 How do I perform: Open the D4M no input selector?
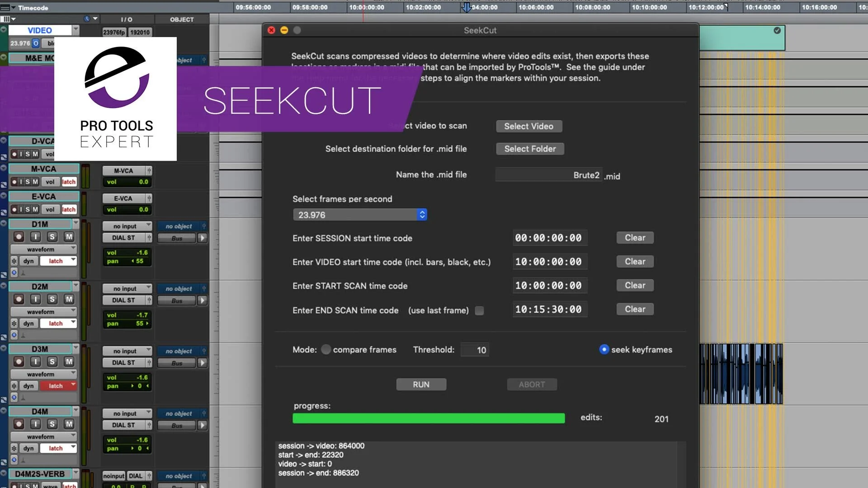coord(127,413)
